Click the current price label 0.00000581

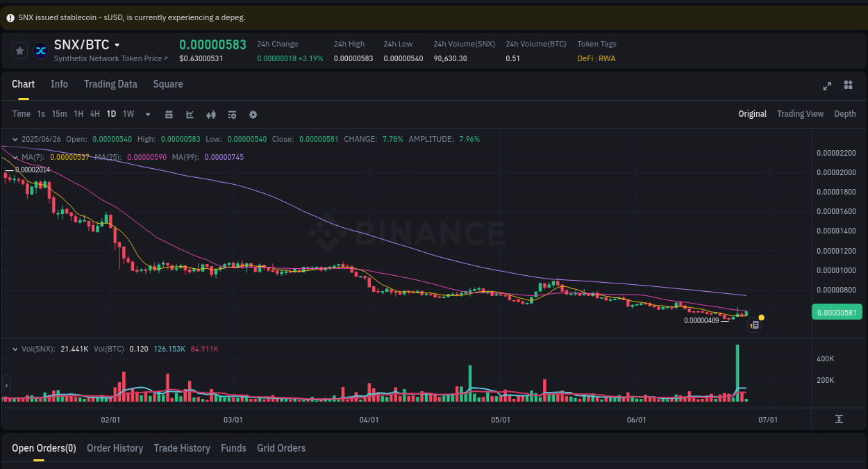click(836, 312)
